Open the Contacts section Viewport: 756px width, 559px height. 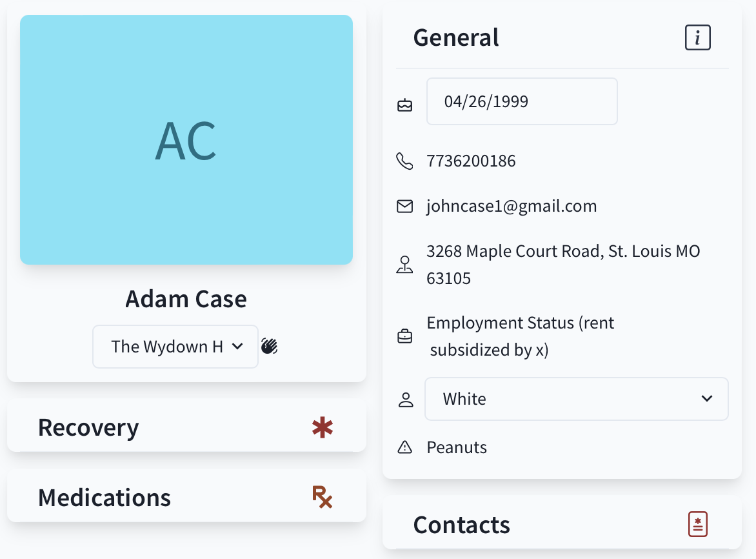[x=562, y=523]
